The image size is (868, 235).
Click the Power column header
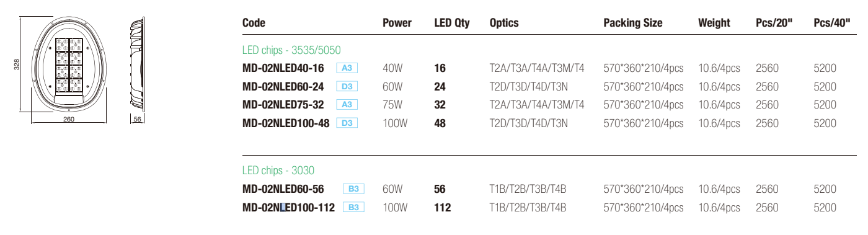(397, 23)
